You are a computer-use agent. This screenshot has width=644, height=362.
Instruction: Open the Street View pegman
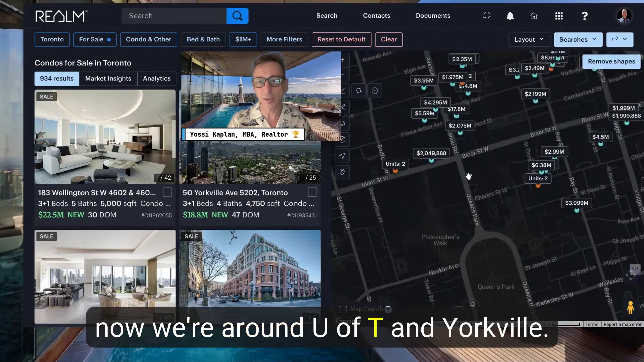[630, 307]
